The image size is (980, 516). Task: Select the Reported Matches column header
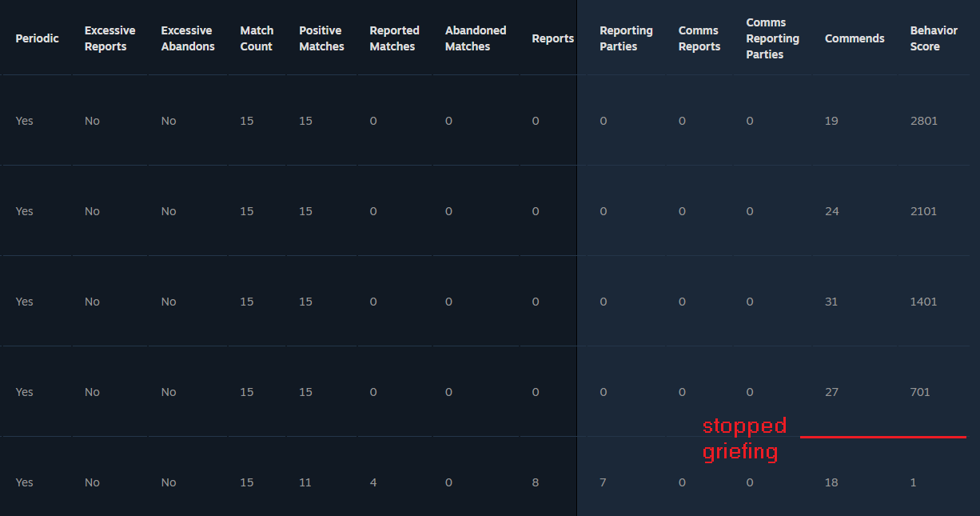pos(394,38)
